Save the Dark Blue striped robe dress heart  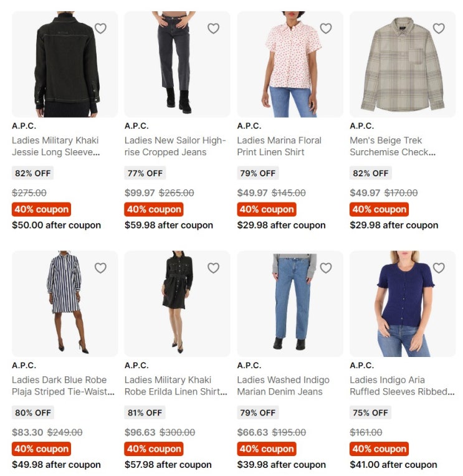coord(100,268)
